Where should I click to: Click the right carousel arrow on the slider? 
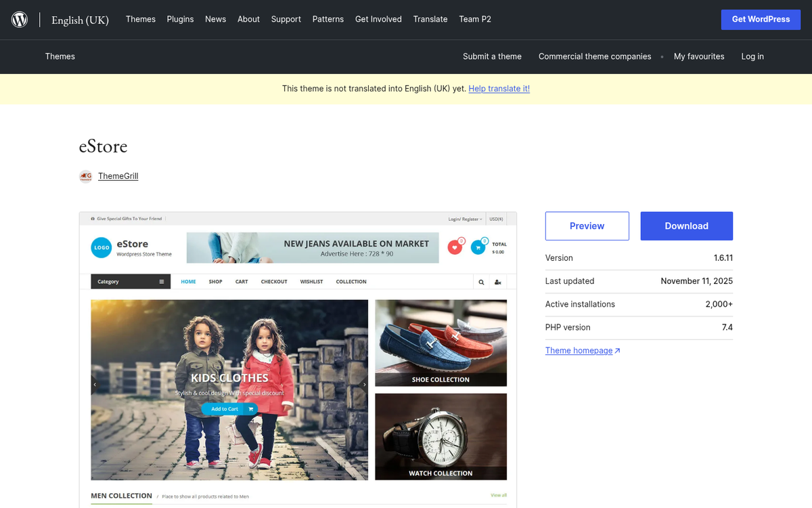pos(364,383)
